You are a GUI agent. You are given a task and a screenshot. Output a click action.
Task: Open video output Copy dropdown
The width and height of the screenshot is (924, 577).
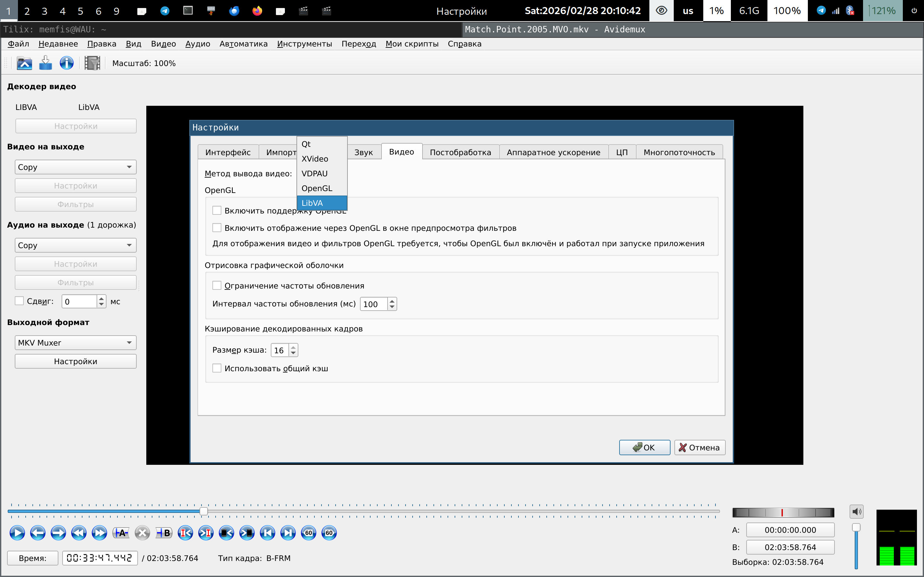[x=75, y=167]
